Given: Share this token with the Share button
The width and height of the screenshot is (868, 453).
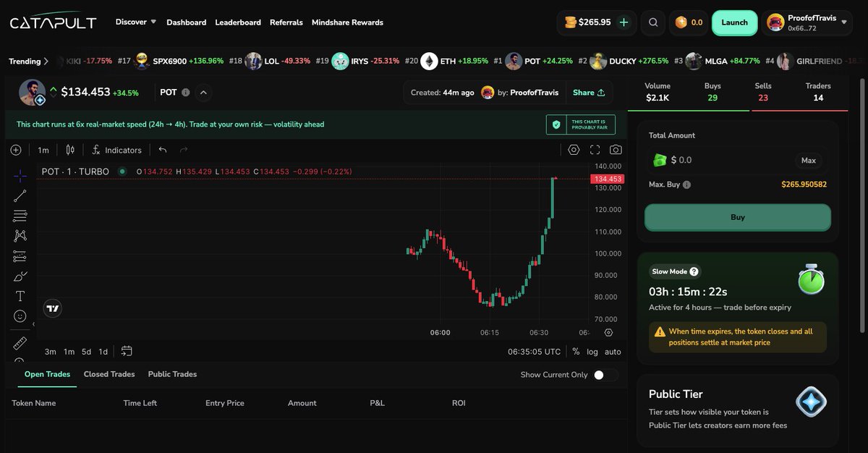Looking at the screenshot, I should (589, 93).
